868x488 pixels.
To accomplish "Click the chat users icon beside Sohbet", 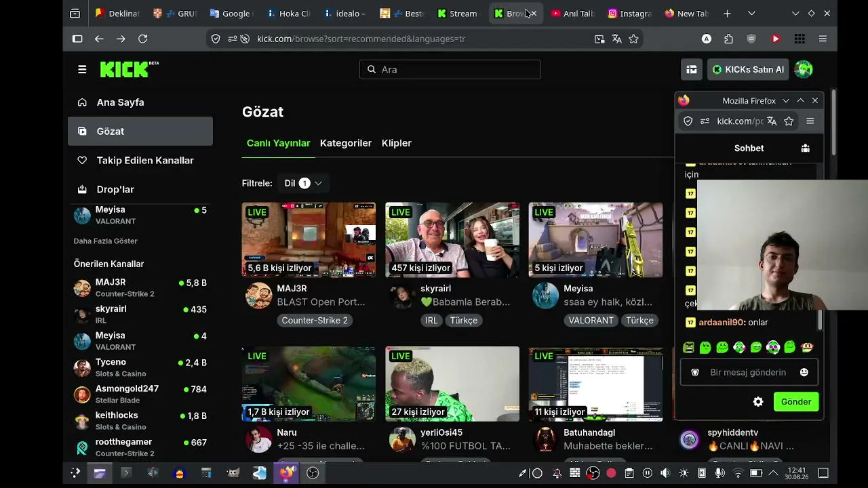I will [806, 148].
